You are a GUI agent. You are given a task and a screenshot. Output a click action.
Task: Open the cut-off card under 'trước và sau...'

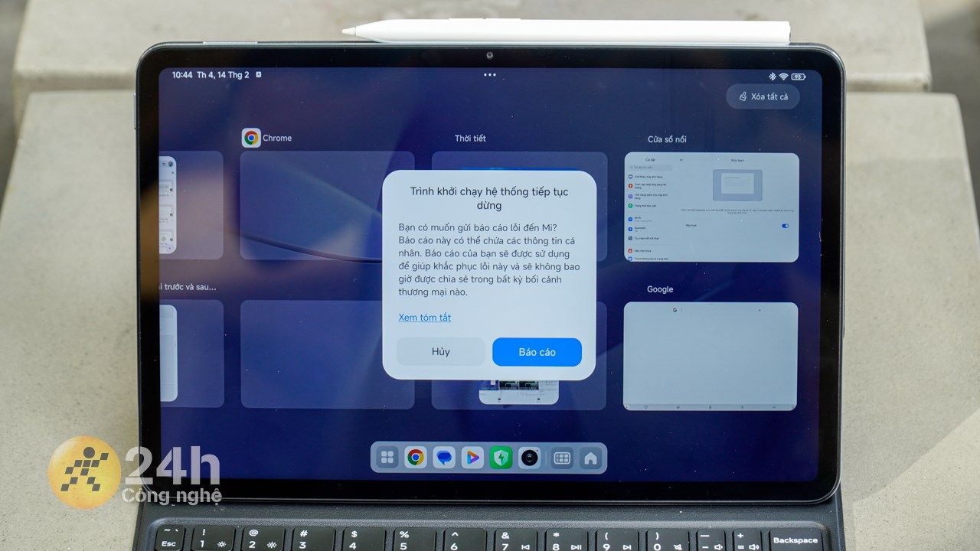pyautogui.click(x=191, y=354)
